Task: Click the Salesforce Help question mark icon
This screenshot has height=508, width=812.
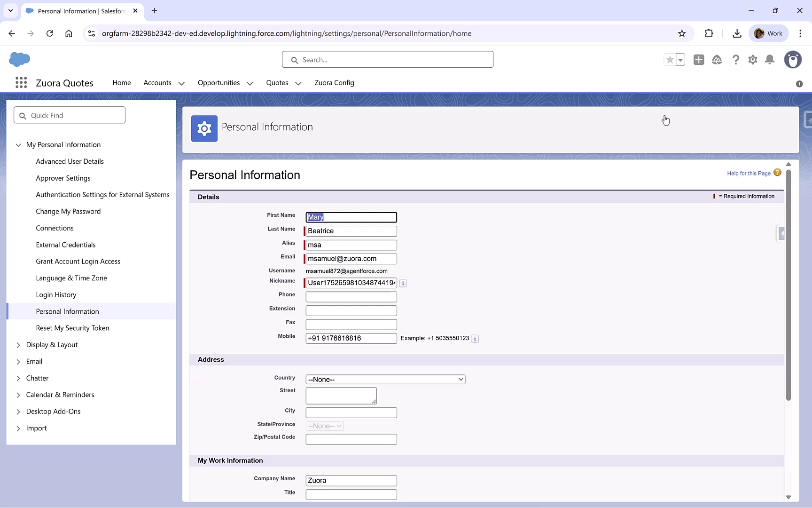Action: point(736,60)
